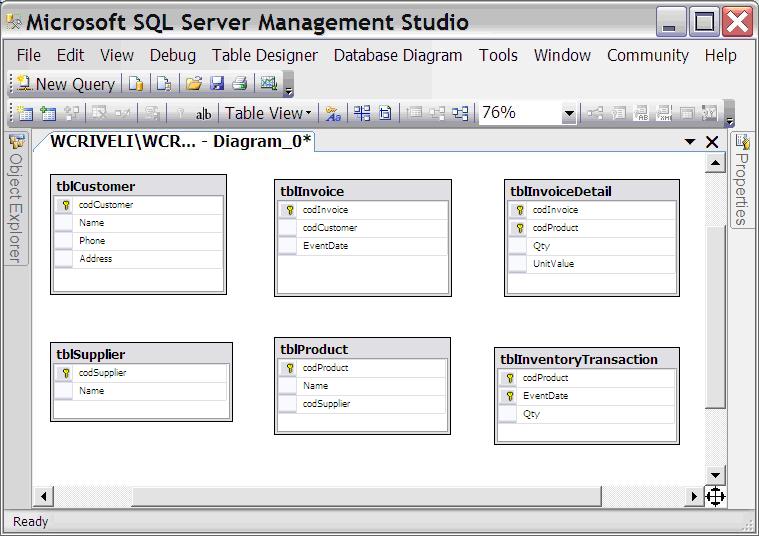
Task: Open the Window menu
Action: (562, 55)
